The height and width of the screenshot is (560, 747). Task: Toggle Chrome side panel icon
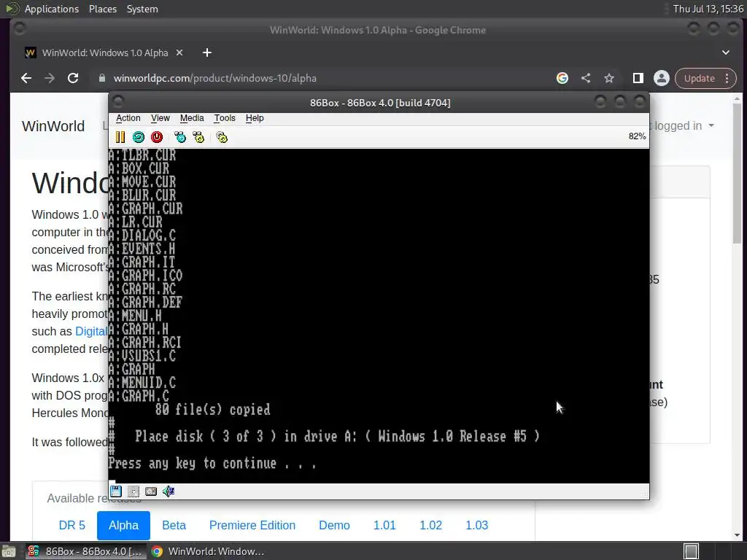pos(638,78)
